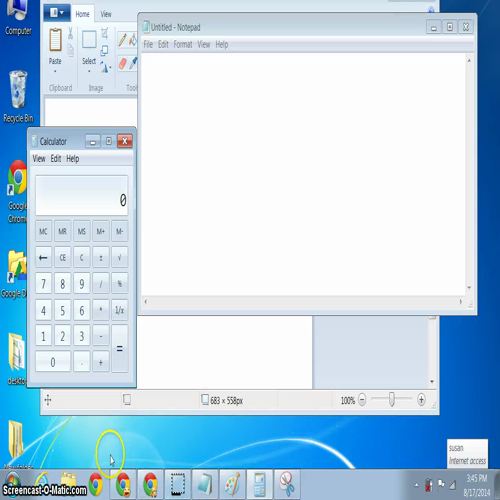Open the Help menu in Calculator
Image resolution: width=500 pixels, height=500 pixels.
pyautogui.click(x=73, y=159)
